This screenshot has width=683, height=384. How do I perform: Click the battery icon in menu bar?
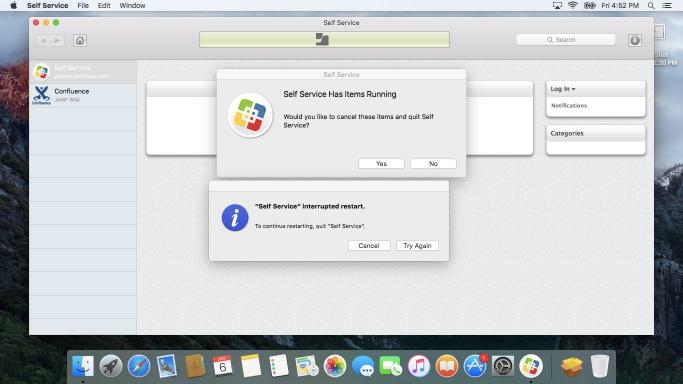tap(589, 5)
